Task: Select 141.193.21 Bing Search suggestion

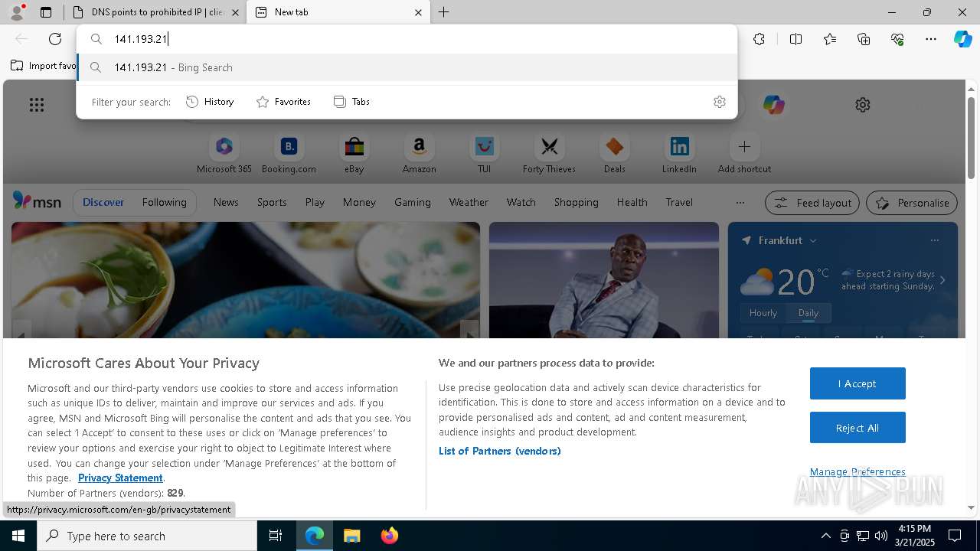Action: click(407, 67)
